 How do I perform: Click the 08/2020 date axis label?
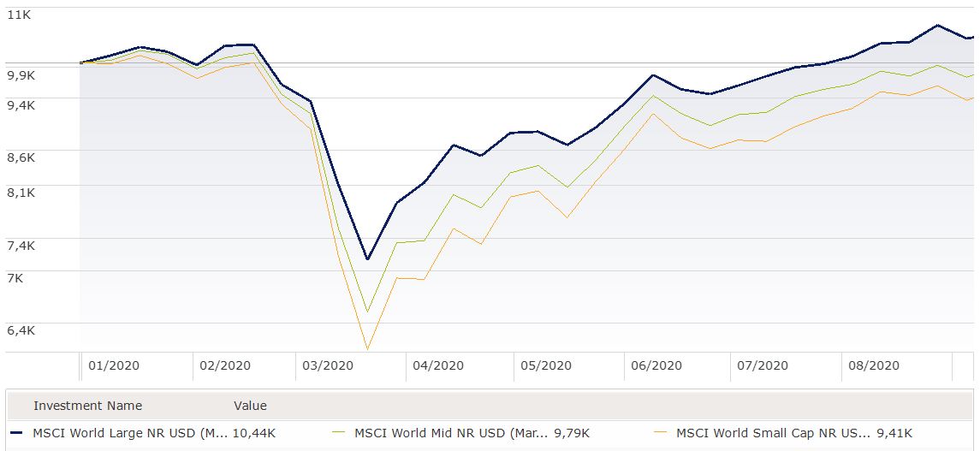[x=874, y=365]
